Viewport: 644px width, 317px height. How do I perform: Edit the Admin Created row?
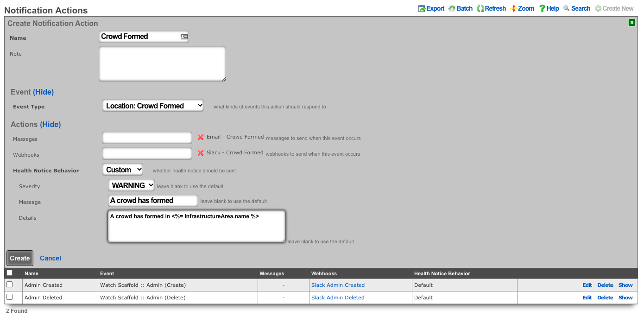pyautogui.click(x=587, y=285)
